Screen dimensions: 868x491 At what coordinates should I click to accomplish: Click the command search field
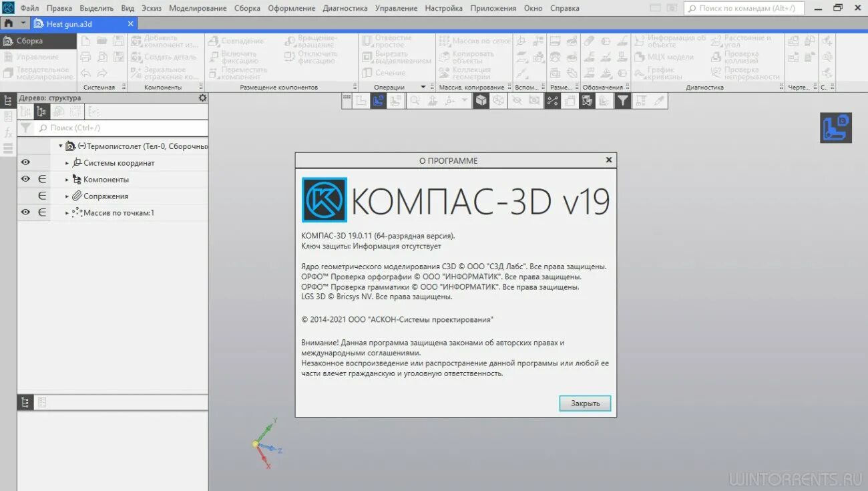coord(743,8)
